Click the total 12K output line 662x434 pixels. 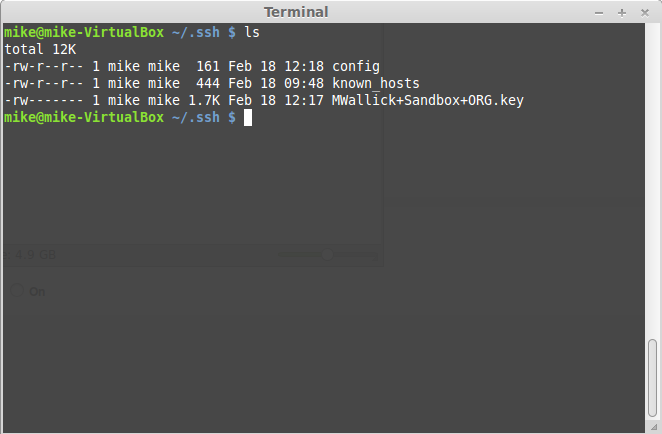(40, 49)
